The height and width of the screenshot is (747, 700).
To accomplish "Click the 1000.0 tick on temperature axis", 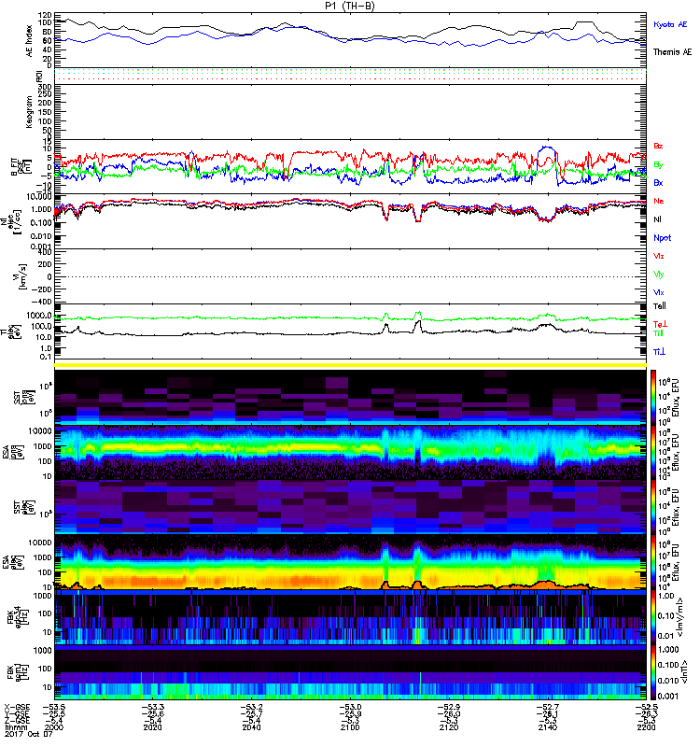I will coord(39,316).
